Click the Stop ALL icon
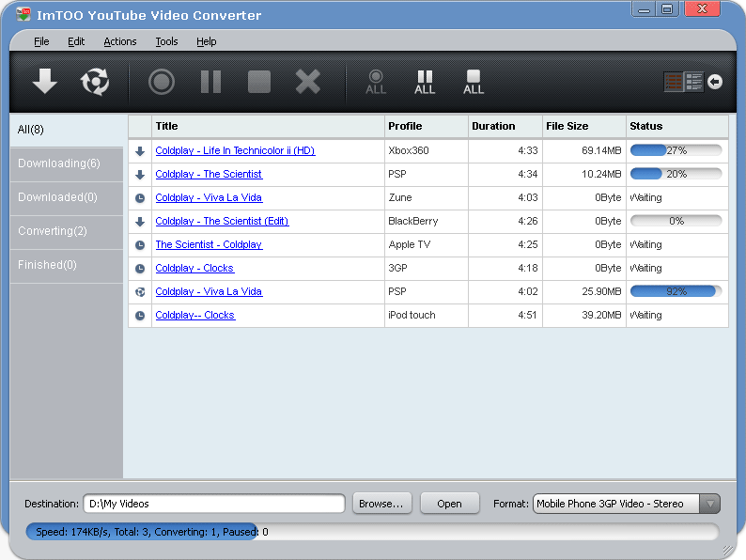746x560 pixels. click(474, 83)
